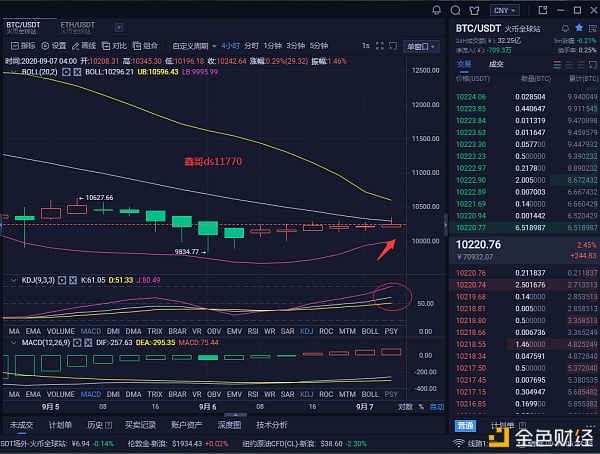The height and width of the screenshot is (454, 600).
Task: Select the BTC/USDT chart tab
Action: (23, 28)
